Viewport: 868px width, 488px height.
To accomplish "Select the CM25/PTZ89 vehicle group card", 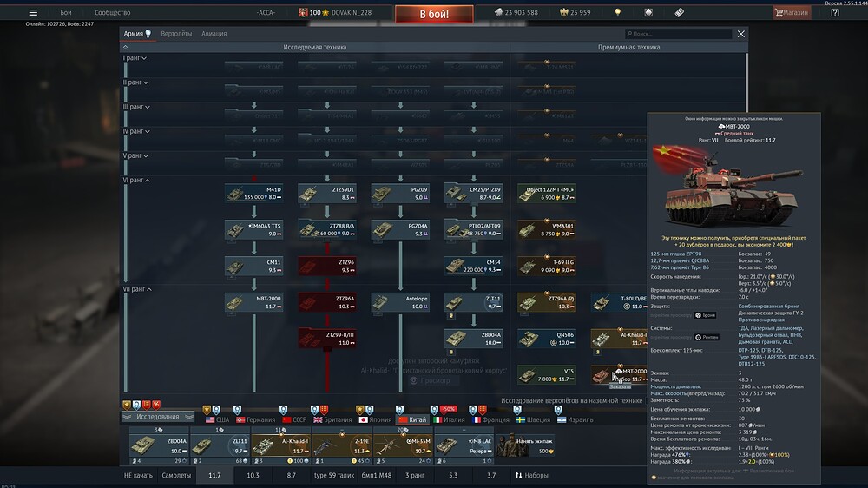I will pos(473,194).
